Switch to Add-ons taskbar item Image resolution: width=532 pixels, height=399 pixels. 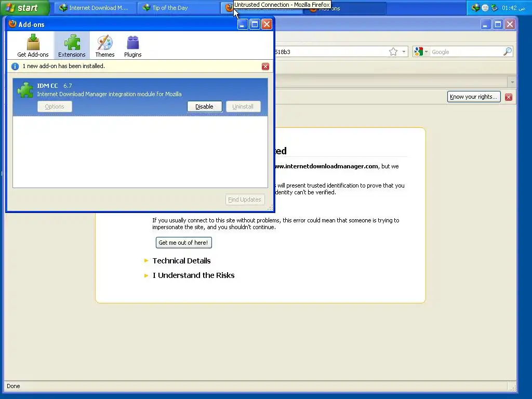point(344,8)
